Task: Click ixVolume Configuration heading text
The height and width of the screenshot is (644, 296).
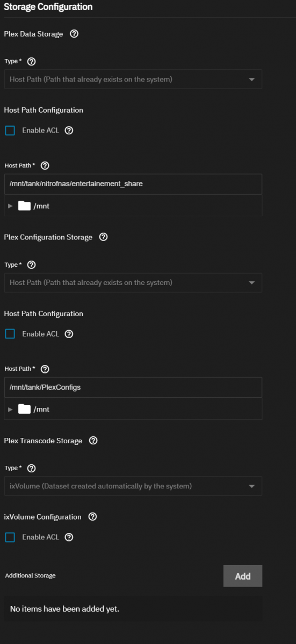Action: click(42, 517)
